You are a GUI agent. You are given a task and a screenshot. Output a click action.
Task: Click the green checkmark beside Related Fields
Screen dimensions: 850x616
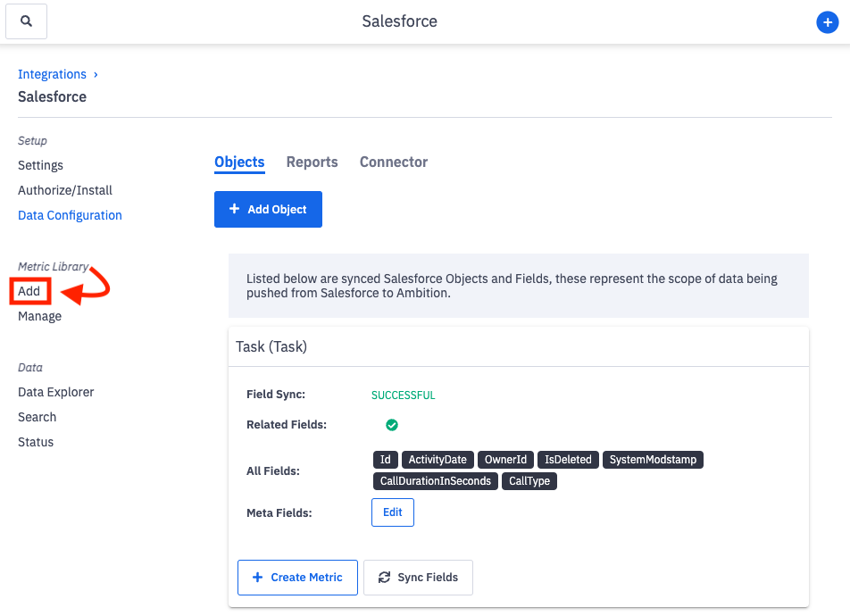(392, 425)
